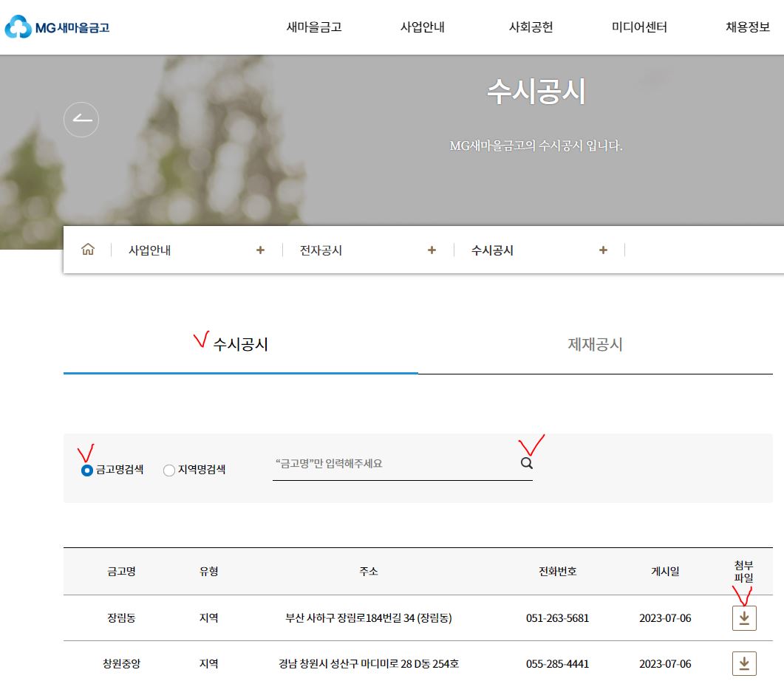This screenshot has height=681, width=784.
Task: Click the magnifier icon to search
Action: (x=526, y=462)
